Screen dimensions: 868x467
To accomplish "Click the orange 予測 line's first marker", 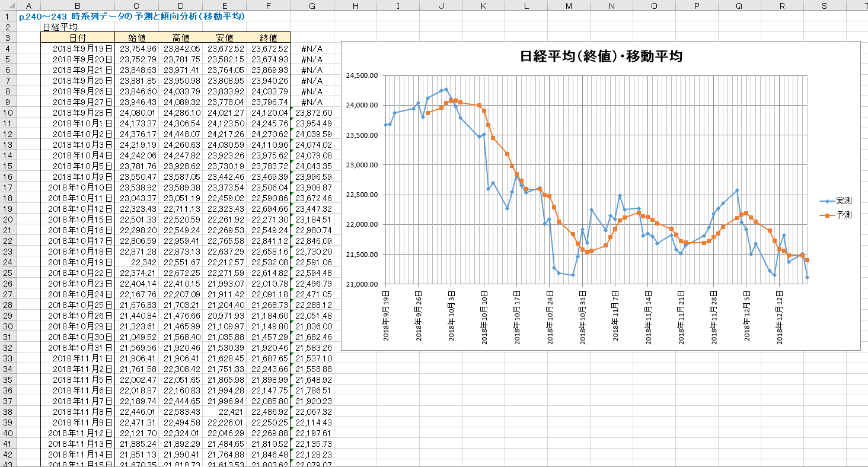I will click(x=427, y=113).
